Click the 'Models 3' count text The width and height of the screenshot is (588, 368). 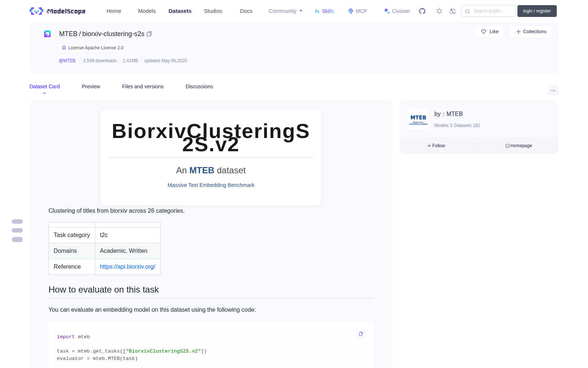coord(443,125)
